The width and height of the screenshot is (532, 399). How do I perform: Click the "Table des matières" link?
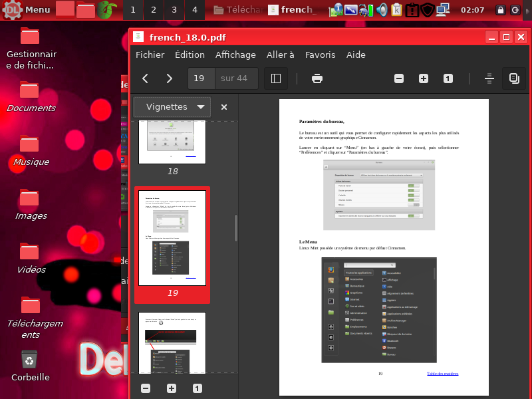442,374
